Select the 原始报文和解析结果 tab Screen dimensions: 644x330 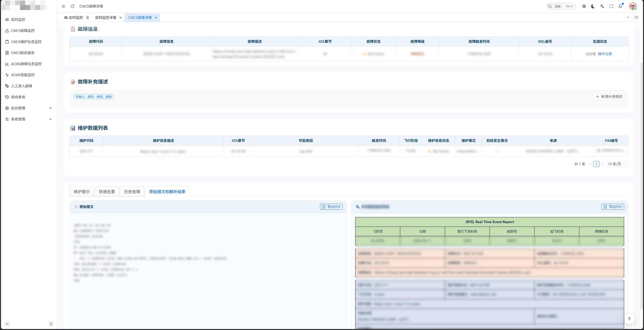click(x=167, y=192)
